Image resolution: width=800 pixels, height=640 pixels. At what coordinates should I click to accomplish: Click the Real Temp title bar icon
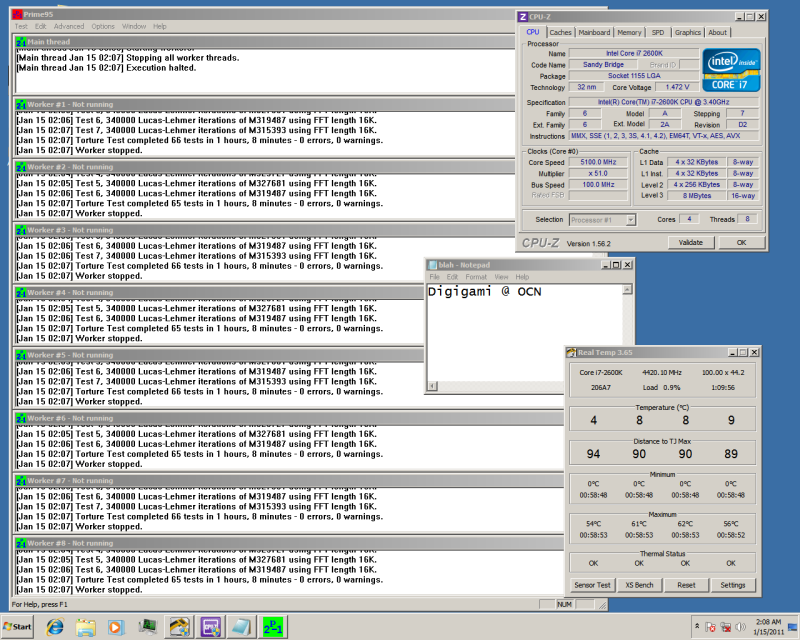[571, 353]
